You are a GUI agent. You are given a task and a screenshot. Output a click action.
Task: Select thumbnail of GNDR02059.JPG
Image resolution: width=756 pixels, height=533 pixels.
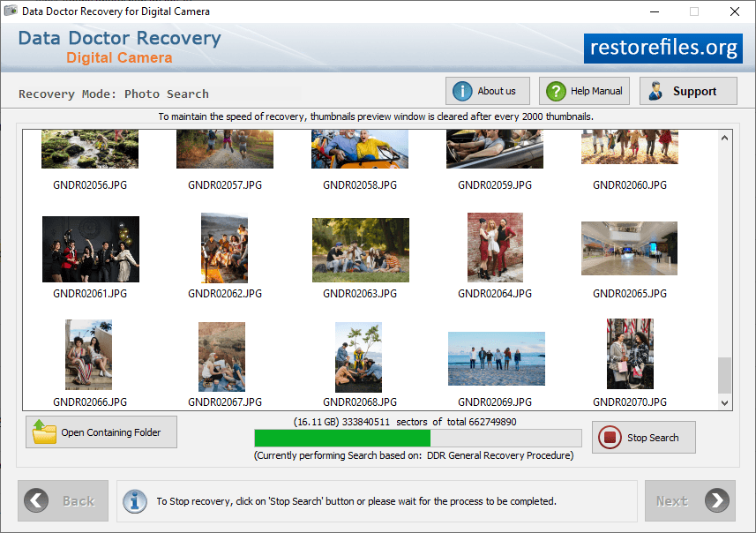click(x=495, y=149)
